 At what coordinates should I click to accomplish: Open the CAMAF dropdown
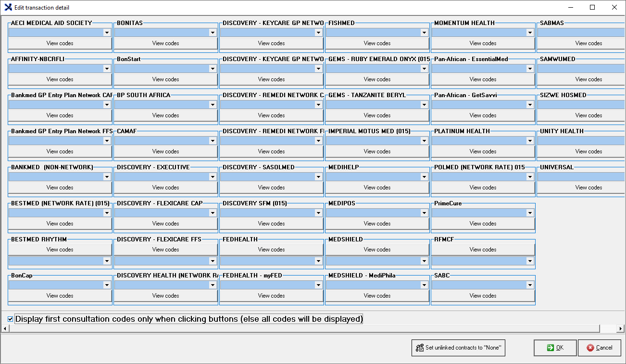[213, 141]
